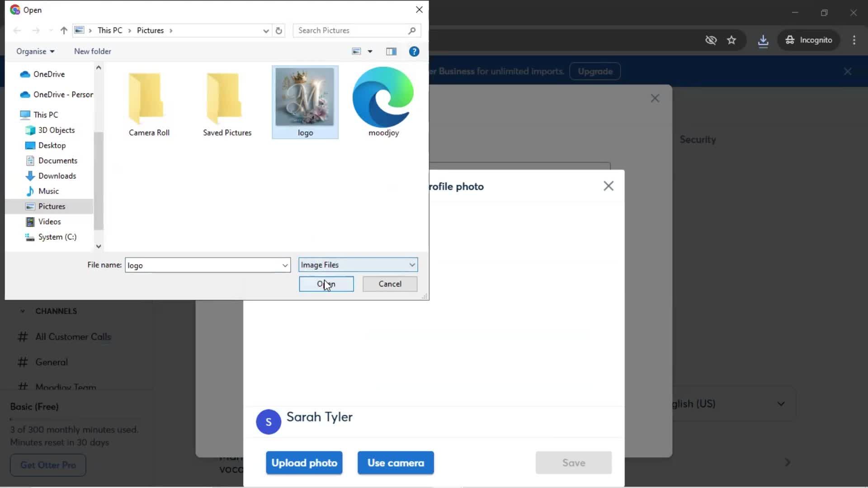Bookmark the page with the star icon
The height and width of the screenshot is (488, 868).
point(731,40)
